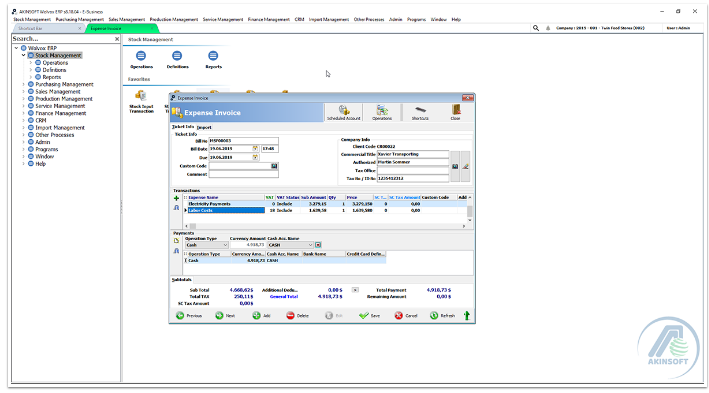Click the Company Info edit pencil button
The image size is (709, 393).
coord(465,166)
